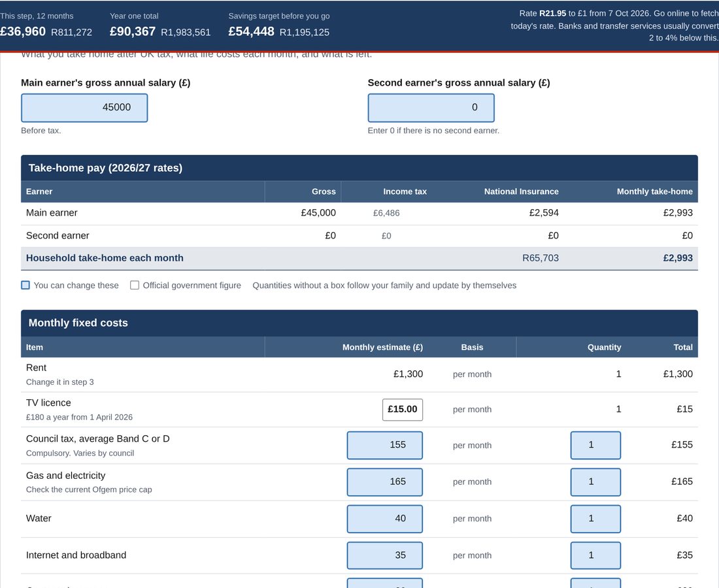Click the 'Total' column header

(683, 348)
